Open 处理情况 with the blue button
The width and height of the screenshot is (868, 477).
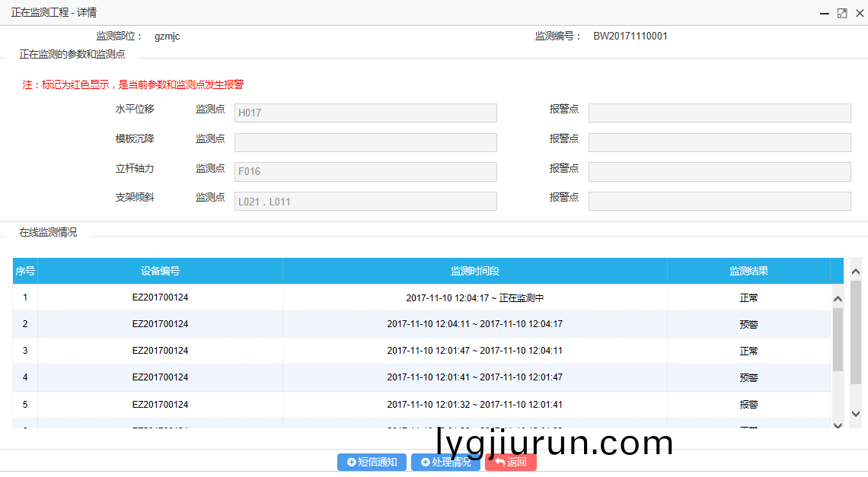tap(445, 462)
